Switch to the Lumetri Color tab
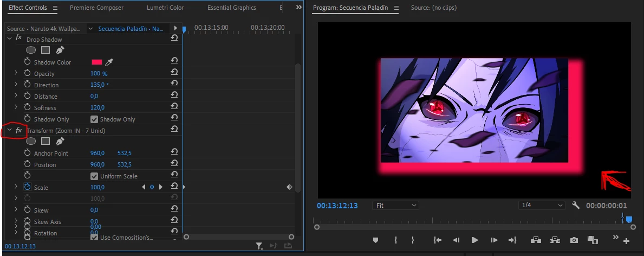The height and width of the screenshot is (256, 644). point(165,8)
